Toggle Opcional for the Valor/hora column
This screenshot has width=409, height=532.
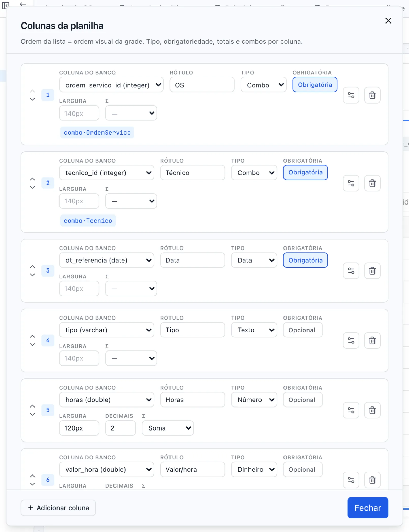click(x=303, y=470)
